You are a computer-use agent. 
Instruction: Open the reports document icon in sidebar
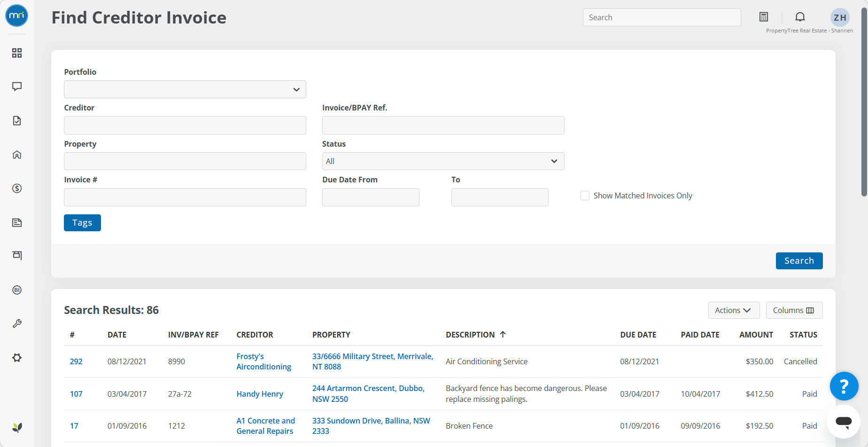click(x=17, y=222)
